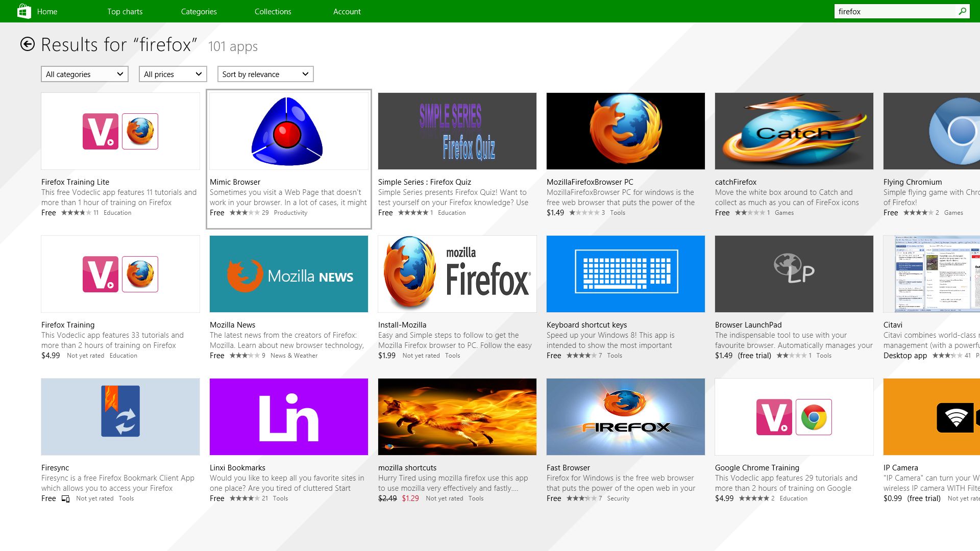The width and height of the screenshot is (980, 551).
Task: Click into the firefox search field
Action: click(893, 11)
